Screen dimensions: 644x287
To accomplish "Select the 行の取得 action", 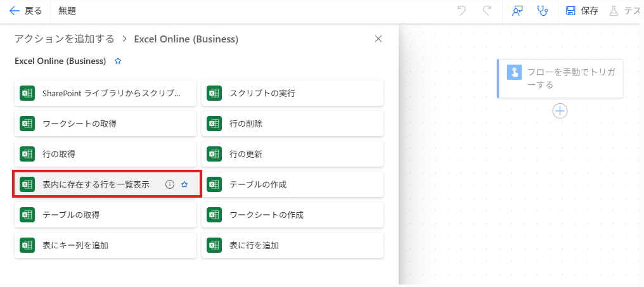I will [106, 154].
